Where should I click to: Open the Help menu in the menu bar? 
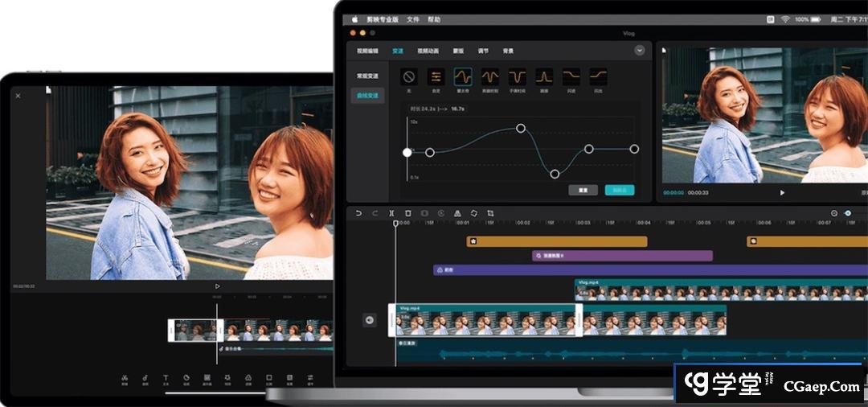(434, 19)
